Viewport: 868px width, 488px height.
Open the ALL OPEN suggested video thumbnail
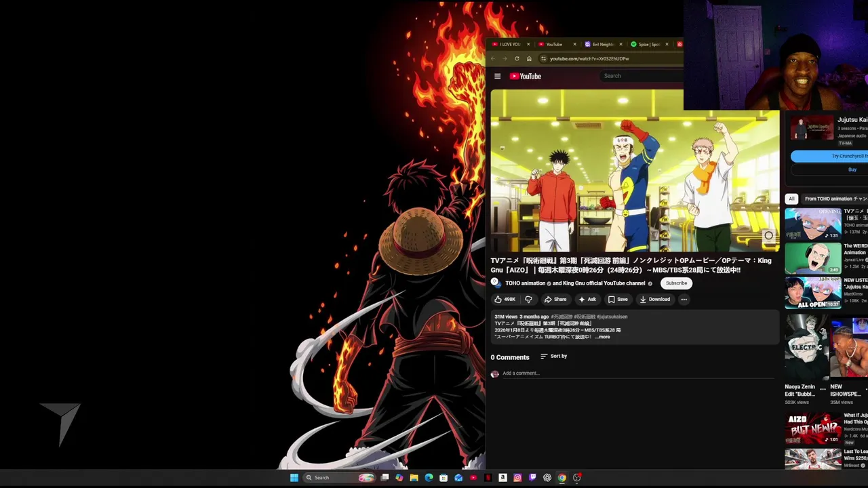click(813, 293)
